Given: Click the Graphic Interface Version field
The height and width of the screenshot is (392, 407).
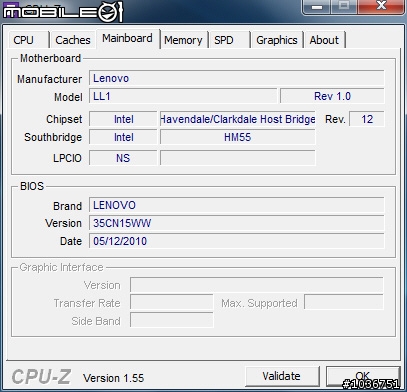Looking at the screenshot, I should point(257,285).
